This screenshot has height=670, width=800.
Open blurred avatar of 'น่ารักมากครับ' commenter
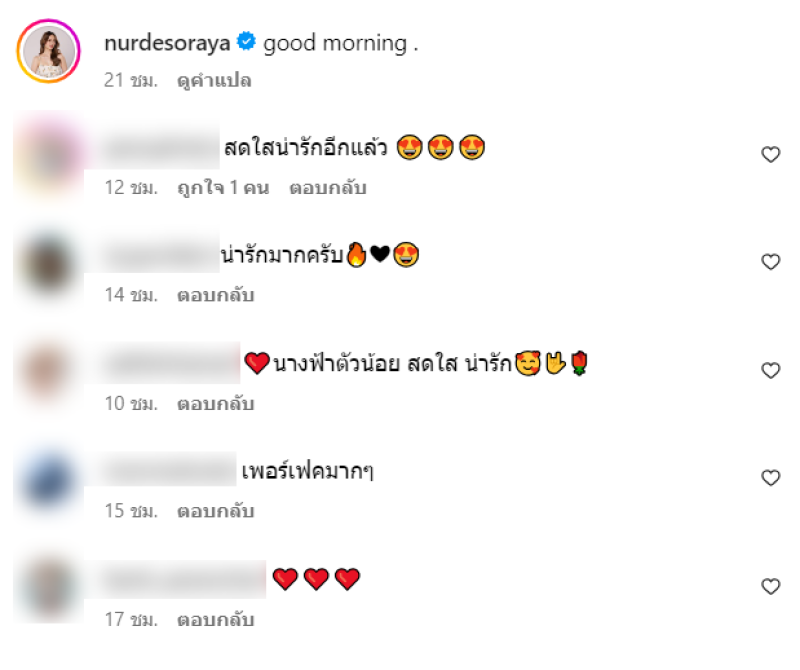point(48,265)
